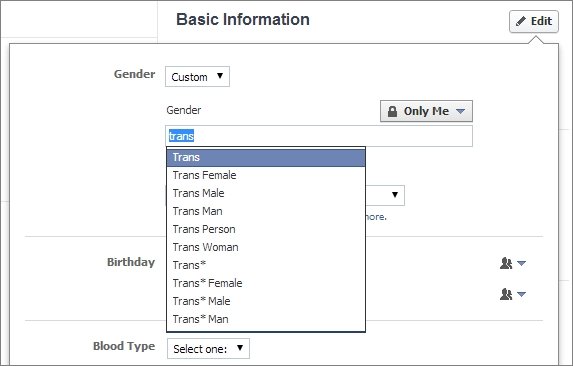Choose the Trans Woman option
The height and width of the screenshot is (366, 573).
[x=266, y=247]
